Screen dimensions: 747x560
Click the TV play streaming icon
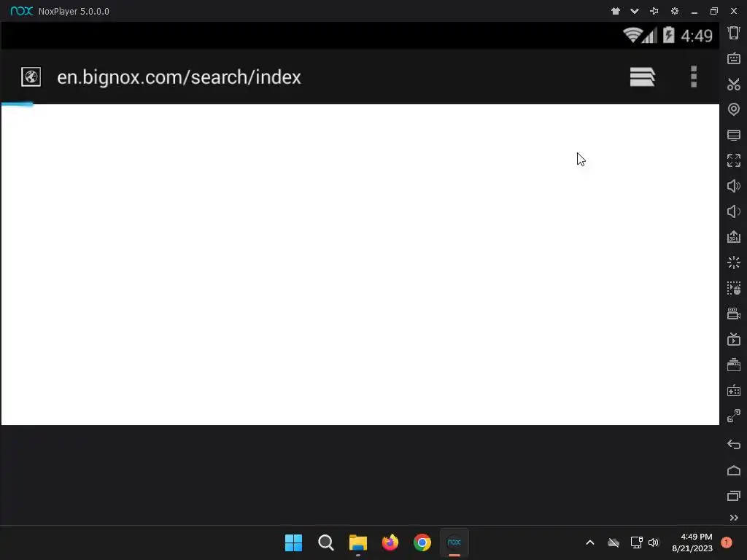click(x=734, y=339)
